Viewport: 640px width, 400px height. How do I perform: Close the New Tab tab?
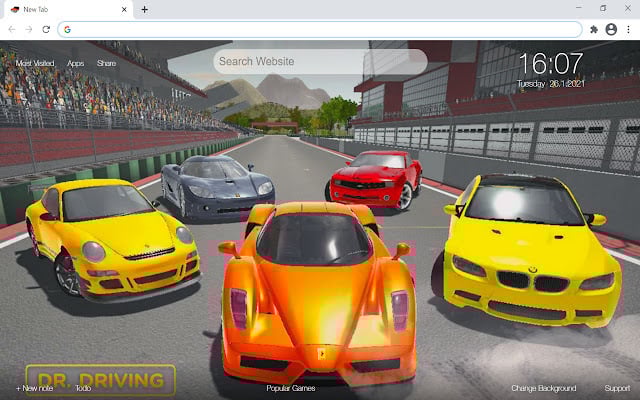124,9
